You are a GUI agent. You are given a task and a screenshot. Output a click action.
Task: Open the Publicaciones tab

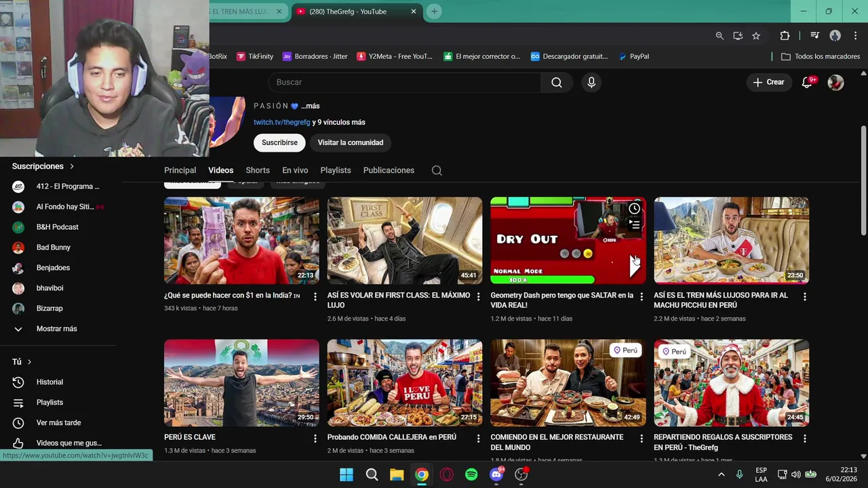coord(389,170)
